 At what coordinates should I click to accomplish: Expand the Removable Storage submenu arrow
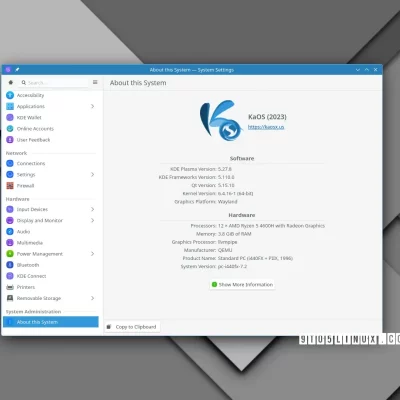[x=92, y=298]
